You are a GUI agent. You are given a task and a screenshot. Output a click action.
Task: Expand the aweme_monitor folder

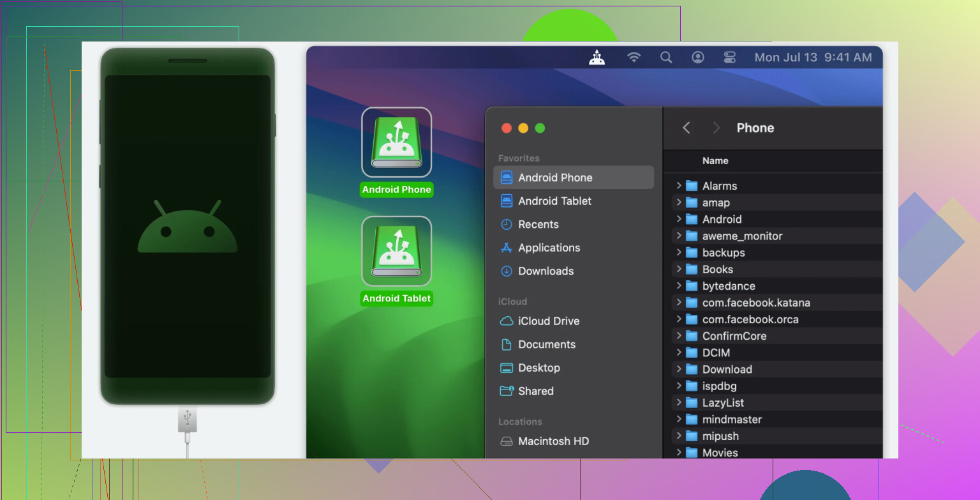click(x=679, y=236)
